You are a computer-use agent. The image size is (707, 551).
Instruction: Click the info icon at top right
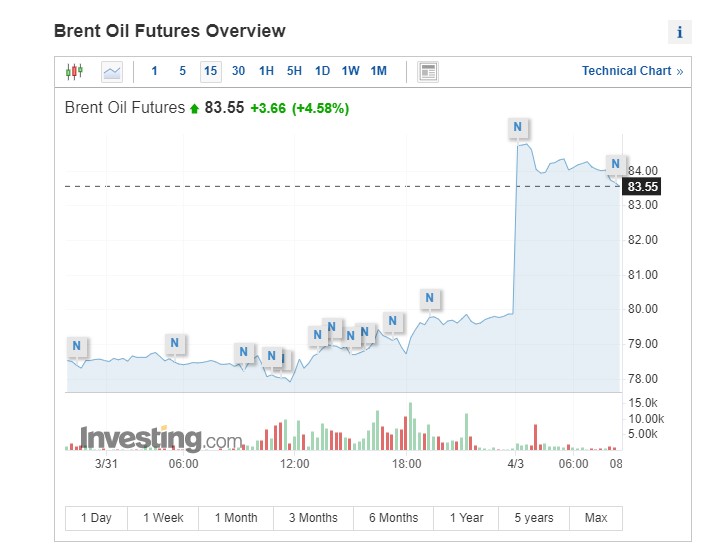pos(679,32)
